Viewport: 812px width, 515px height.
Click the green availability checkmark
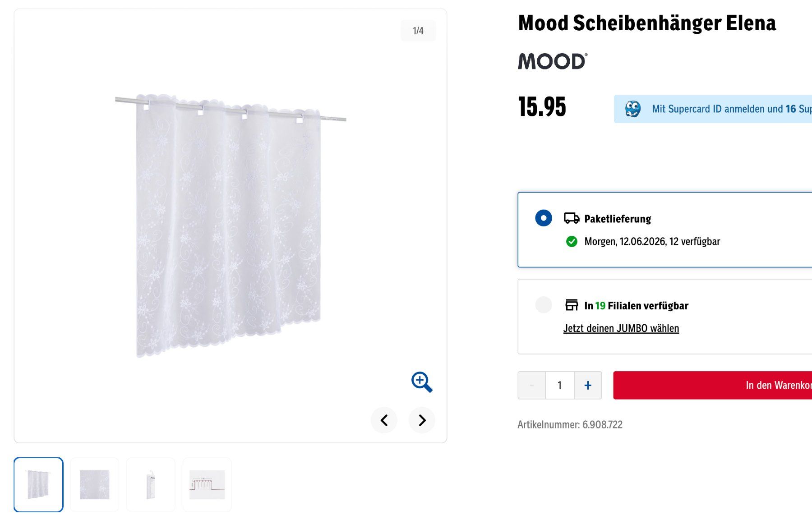572,241
